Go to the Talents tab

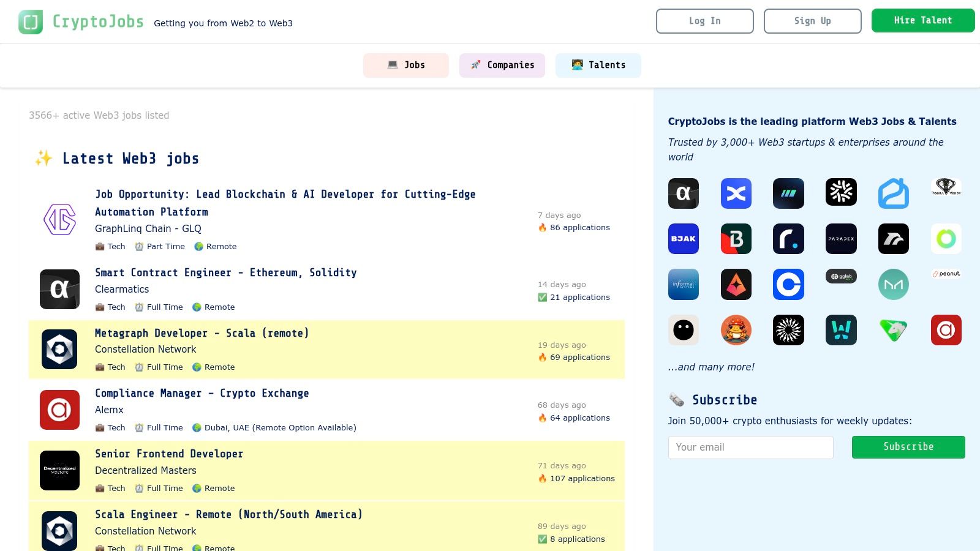click(x=598, y=66)
